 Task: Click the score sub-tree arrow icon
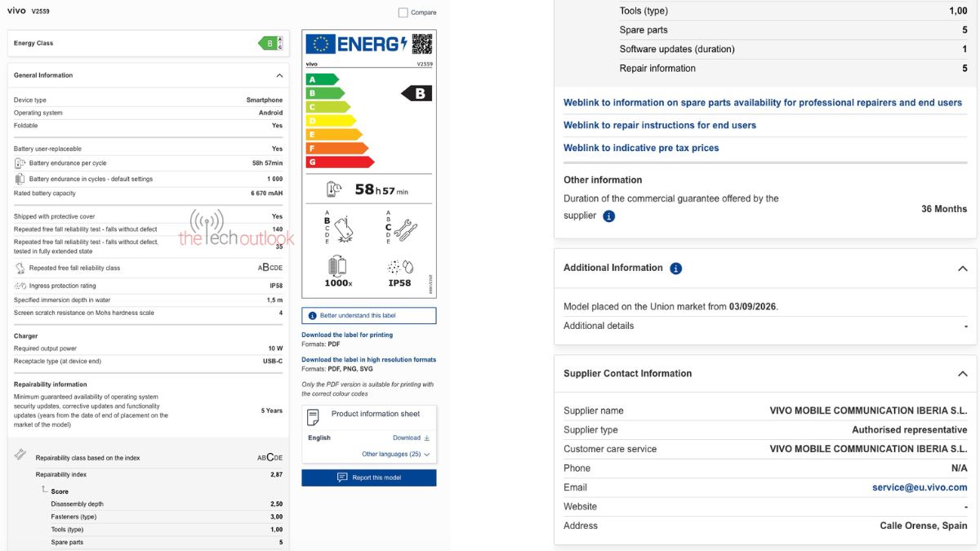(45, 490)
